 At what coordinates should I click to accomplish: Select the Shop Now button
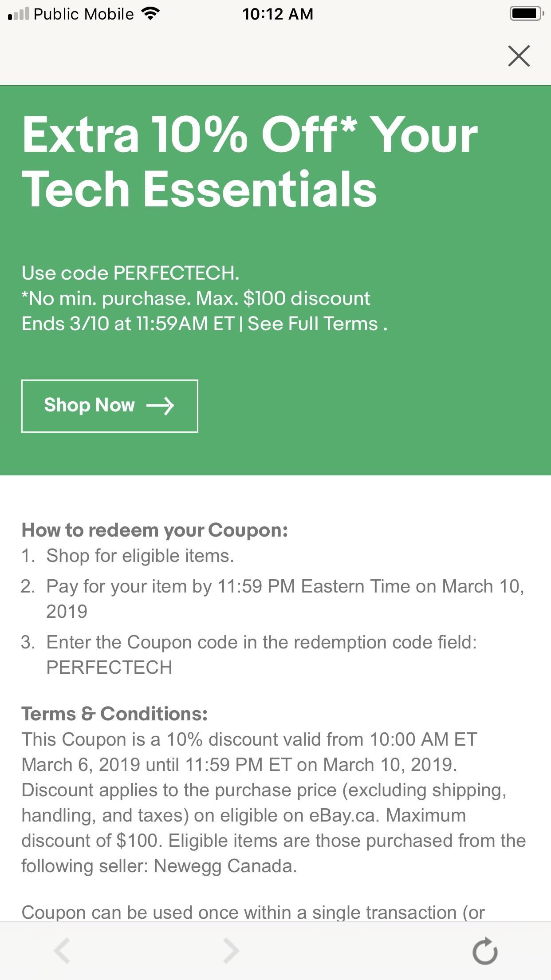pyautogui.click(x=110, y=405)
